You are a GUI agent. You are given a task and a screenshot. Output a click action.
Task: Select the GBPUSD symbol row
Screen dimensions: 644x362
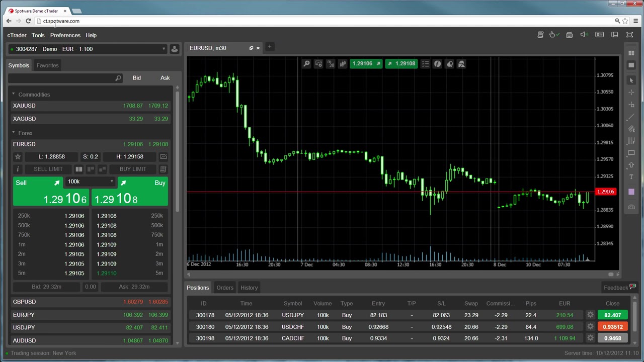(x=91, y=302)
